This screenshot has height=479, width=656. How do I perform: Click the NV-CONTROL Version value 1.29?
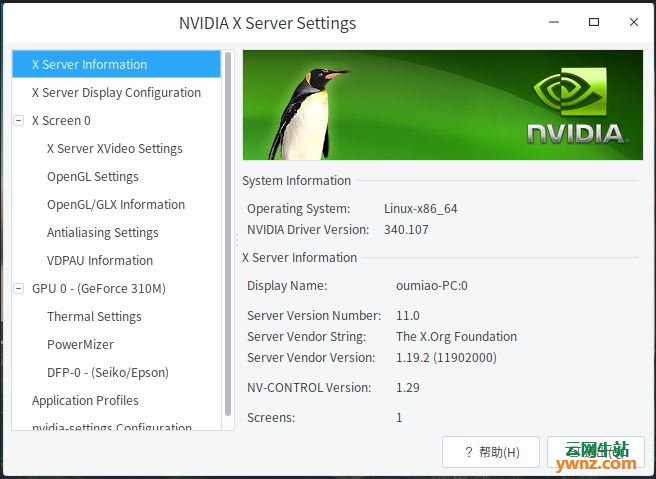[407, 387]
